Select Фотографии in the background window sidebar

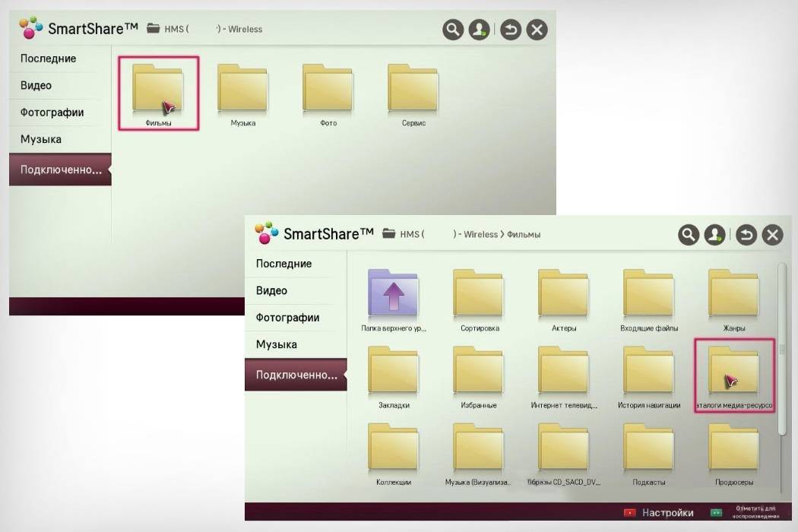[x=52, y=112]
